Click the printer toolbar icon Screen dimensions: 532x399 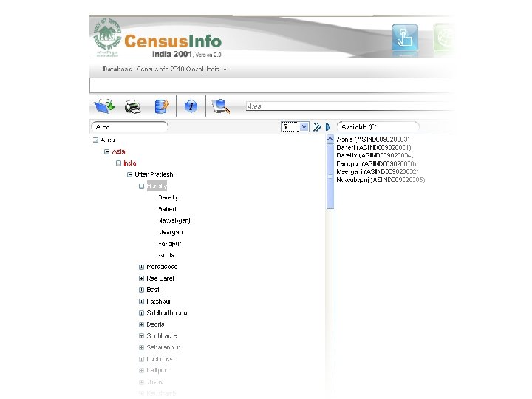pos(133,106)
